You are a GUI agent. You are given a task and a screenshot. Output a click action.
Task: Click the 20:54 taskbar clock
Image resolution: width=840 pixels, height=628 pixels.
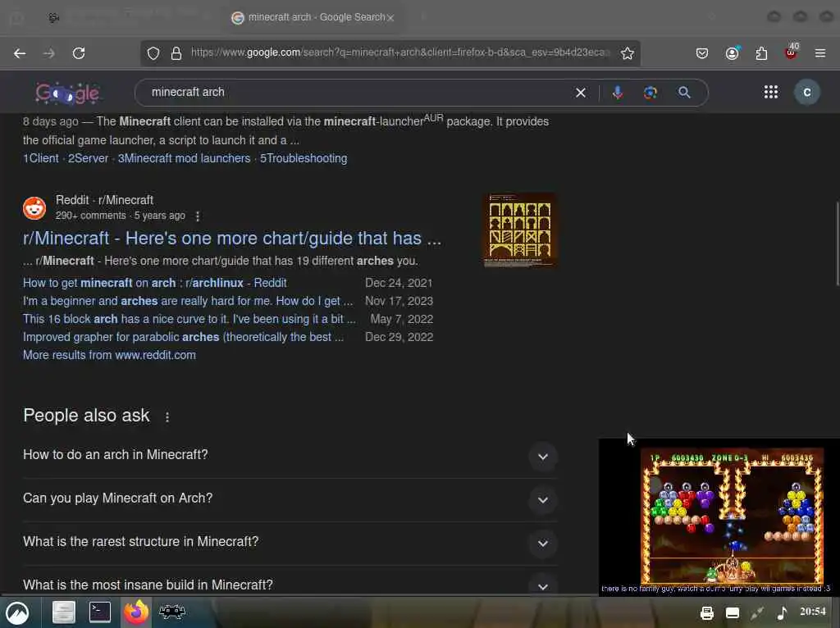click(x=813, y=612)
